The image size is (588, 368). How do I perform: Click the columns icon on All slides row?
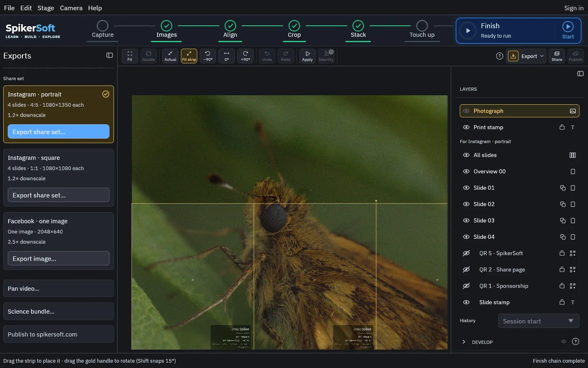[x=572, y=155]
